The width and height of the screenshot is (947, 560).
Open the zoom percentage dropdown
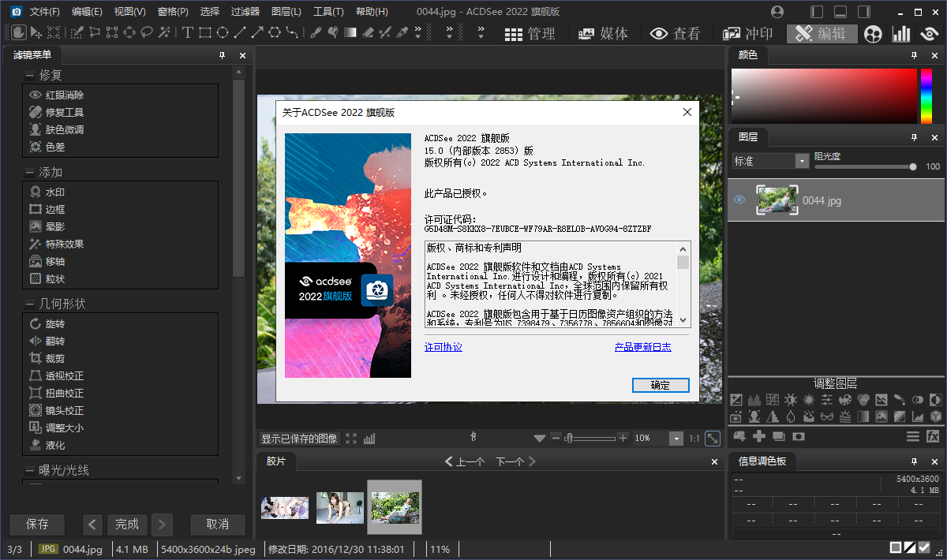pos(676,439)
